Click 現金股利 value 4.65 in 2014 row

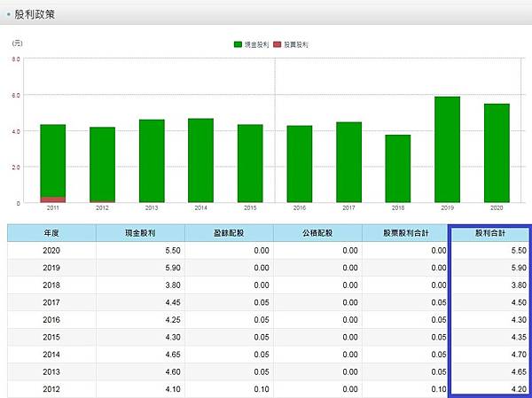(173, 355)
